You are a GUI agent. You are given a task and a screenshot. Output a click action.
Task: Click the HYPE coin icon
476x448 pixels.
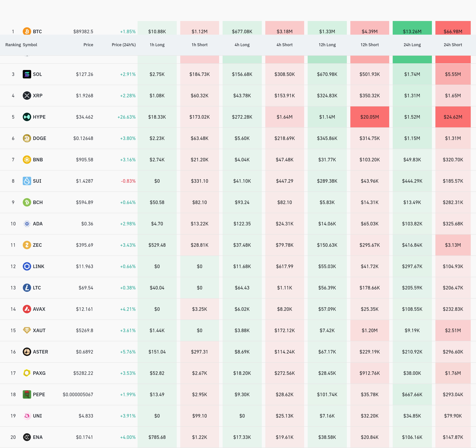27,117
